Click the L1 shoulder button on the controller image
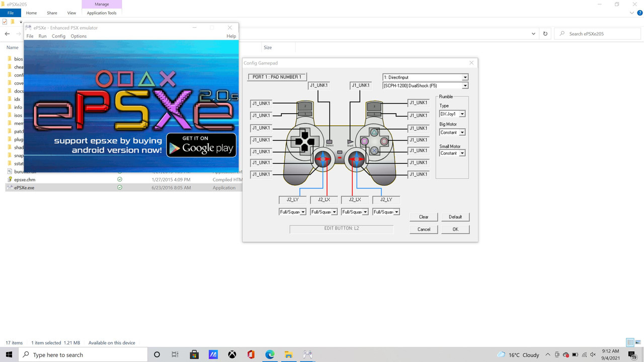 [x=304, y=114]
